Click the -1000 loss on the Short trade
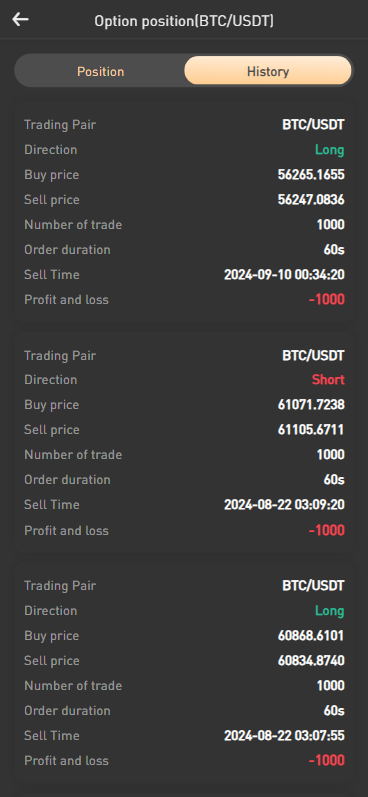Screen dimensions: 368x797 point(327,531)
